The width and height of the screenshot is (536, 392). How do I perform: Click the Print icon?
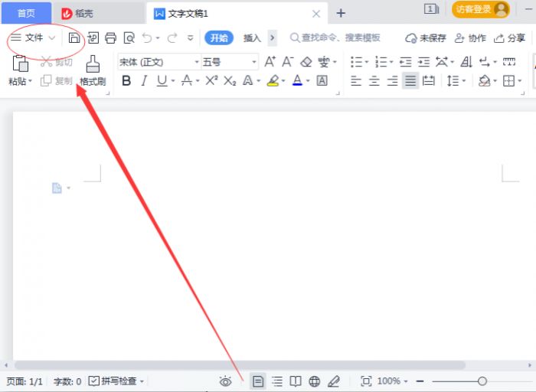point(110,38)
